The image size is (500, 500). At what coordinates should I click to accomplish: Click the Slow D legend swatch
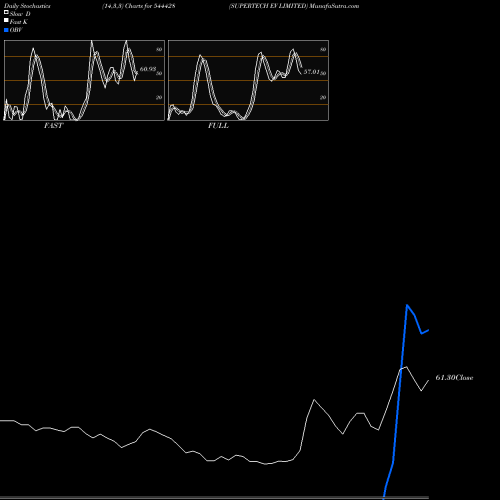tap(6, 12)
